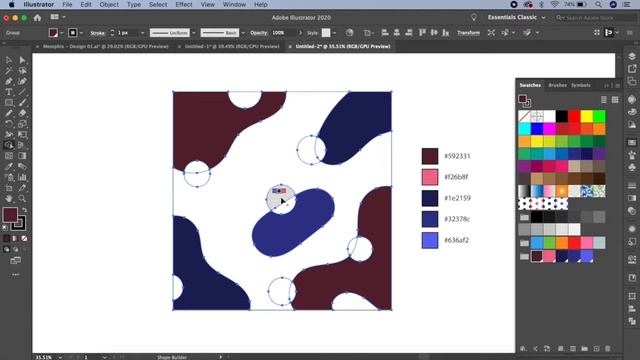This screenshot has height=360, width=640.
Task: Switch Swatches panel to list view
Action: (x=604, y=100)
